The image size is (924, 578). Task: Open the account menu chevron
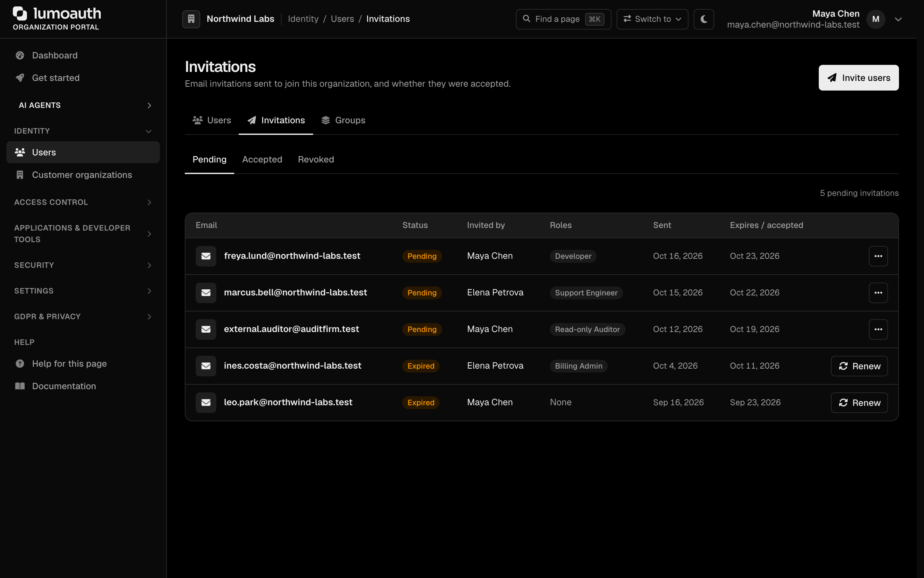pyautogui.click(x=898, y=19)
